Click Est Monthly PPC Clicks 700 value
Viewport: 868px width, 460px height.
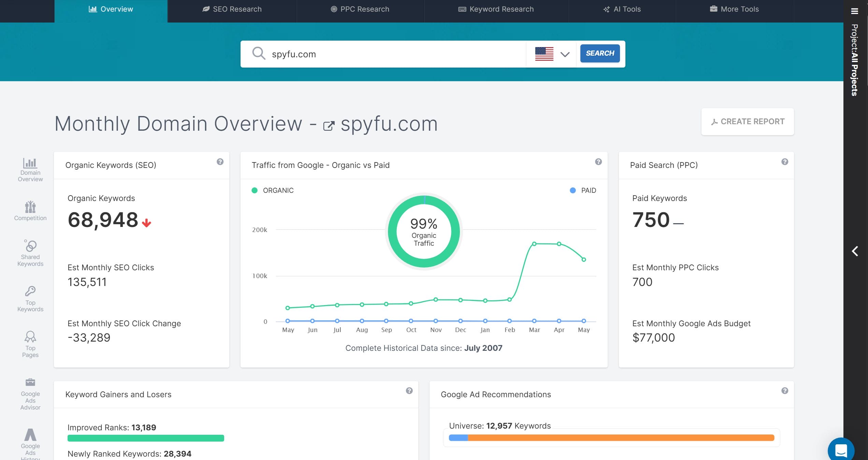click(x=642, y=282)
